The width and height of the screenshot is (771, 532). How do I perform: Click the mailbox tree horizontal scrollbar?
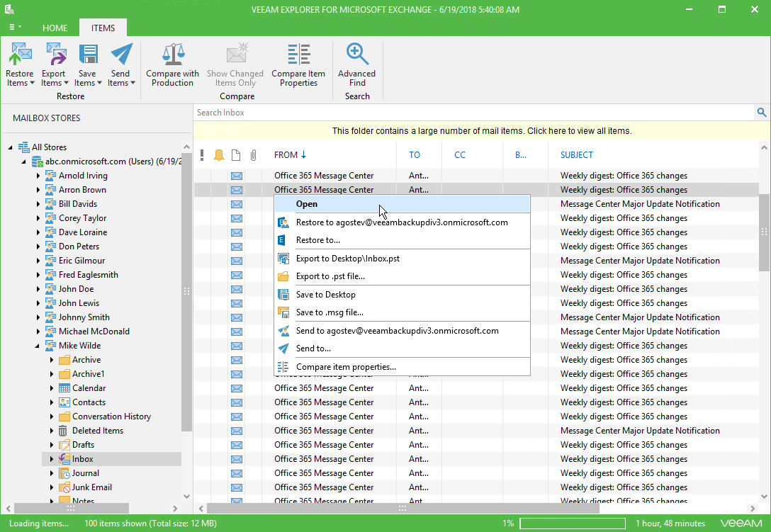(x=72, y=509)
